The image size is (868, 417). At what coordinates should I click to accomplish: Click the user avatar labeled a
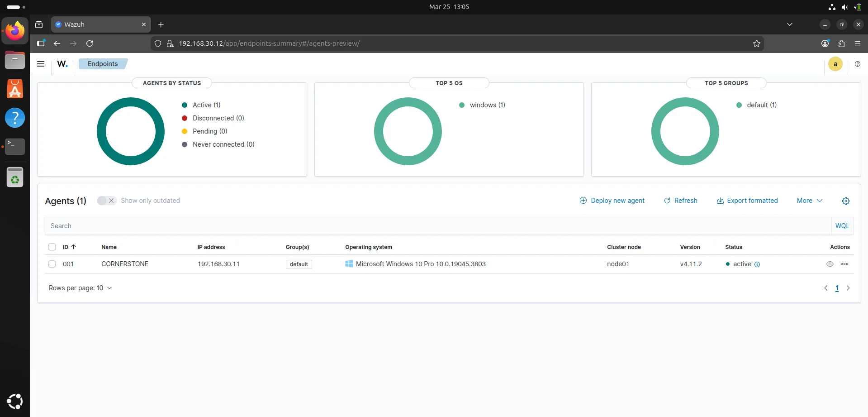click(x=835, y=64)
